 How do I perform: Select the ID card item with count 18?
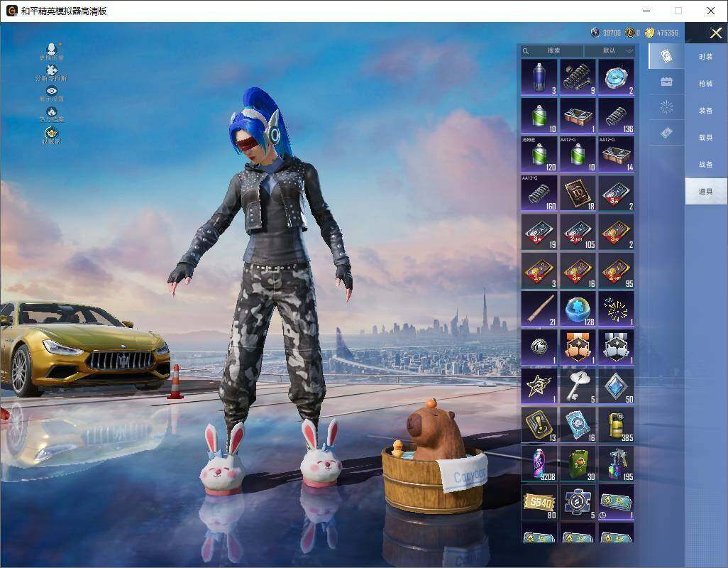pos(578,193)
